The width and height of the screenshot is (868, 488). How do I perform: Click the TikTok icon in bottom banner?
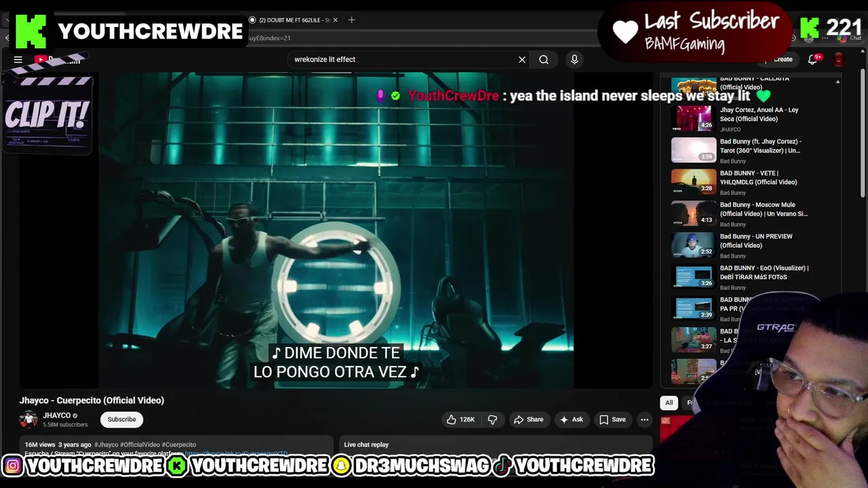[x=502, y=466]
